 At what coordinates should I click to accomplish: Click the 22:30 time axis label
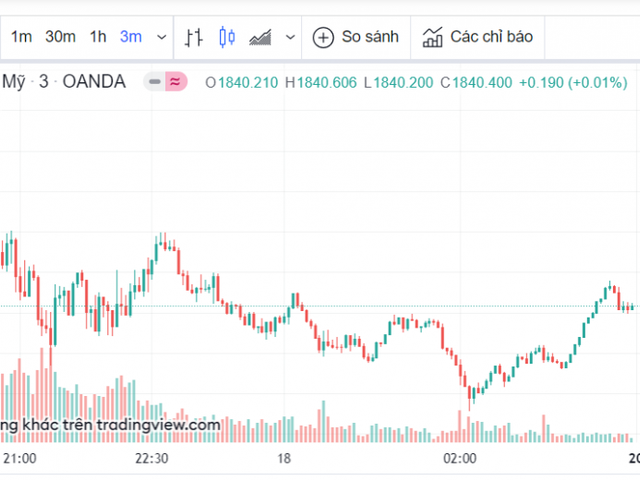pos(151,457)
